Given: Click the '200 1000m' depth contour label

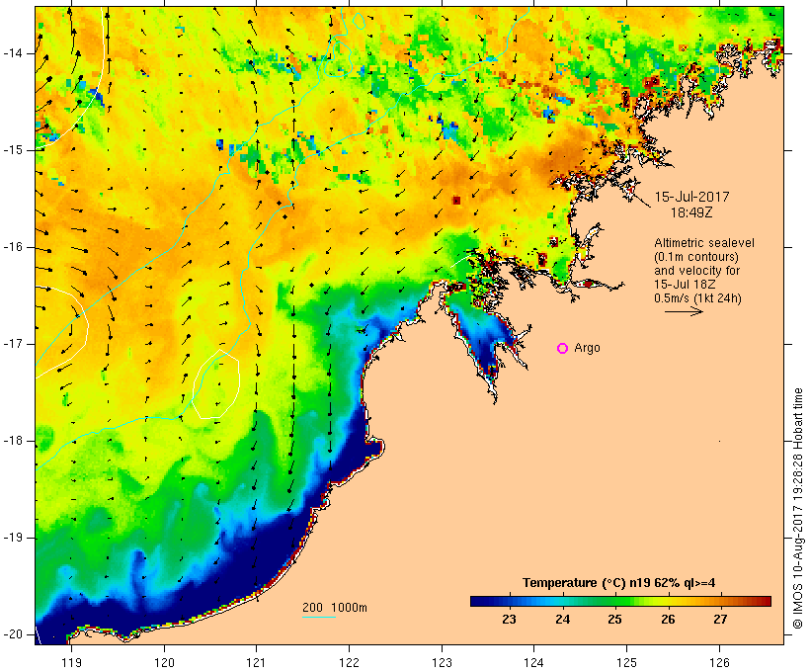Looking at the screenshot, I should [x=335, y=608].
